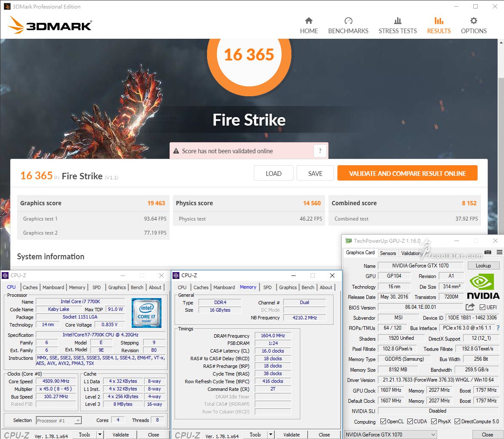Click the Combined score 8 152 value
The image size is (504, 439).
pyautogui.click(x=469, y=203)
